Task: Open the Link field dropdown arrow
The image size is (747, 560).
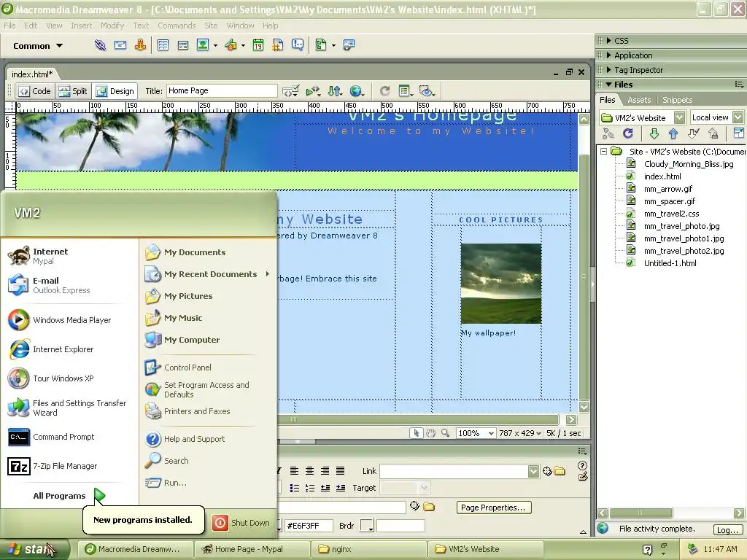Action: [x=533, y=471]
